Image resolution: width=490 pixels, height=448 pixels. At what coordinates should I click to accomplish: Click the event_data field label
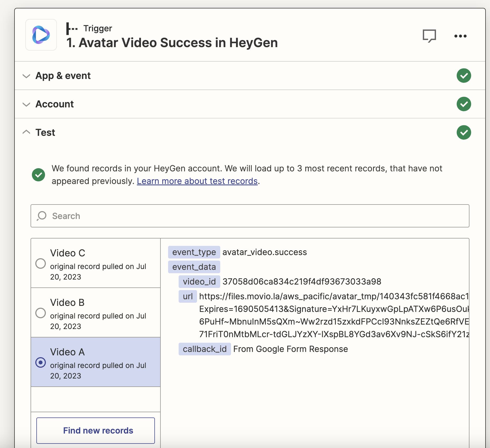pyautogui.click(x=194, y=267)
